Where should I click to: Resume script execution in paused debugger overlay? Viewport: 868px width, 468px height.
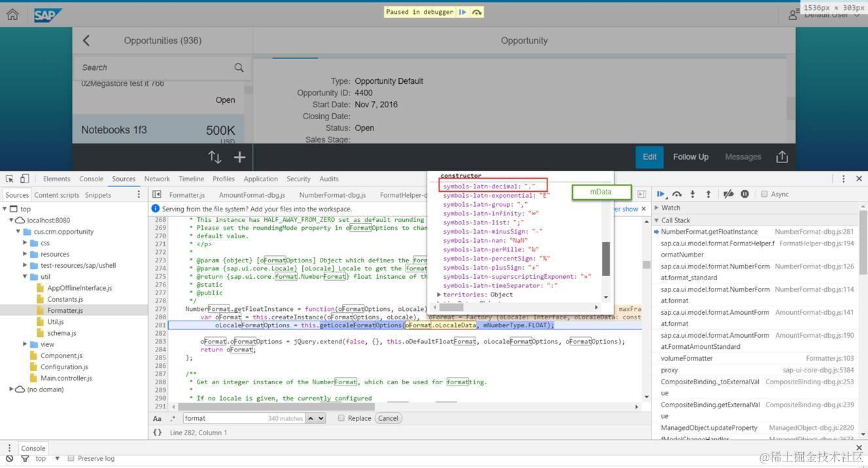(x=462, y=12)
